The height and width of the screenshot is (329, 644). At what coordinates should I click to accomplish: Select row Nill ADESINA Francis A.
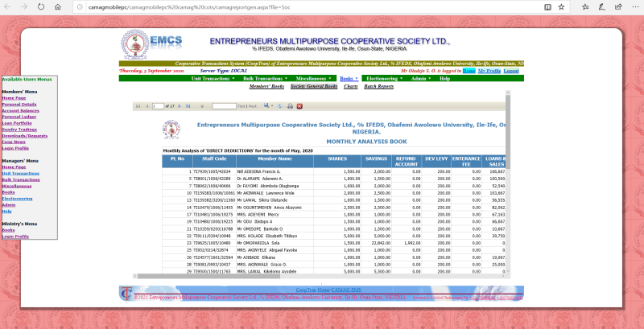(x=333, y=171)
